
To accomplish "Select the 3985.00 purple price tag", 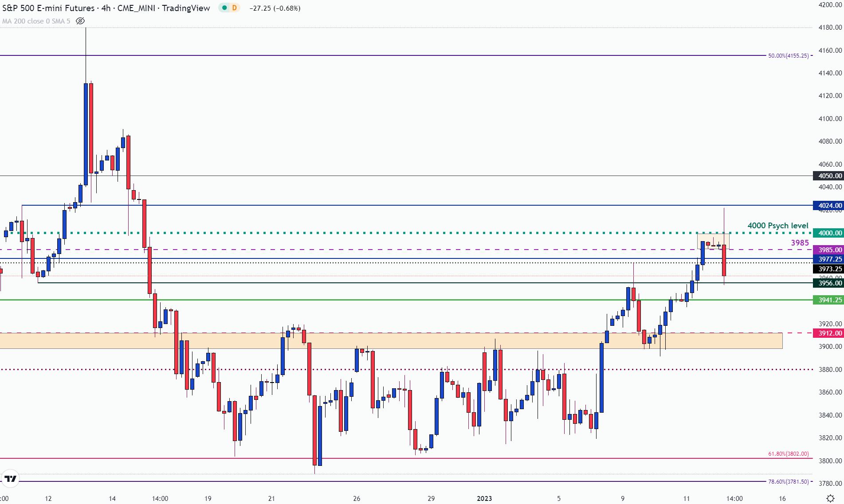I will pos(828,250).
